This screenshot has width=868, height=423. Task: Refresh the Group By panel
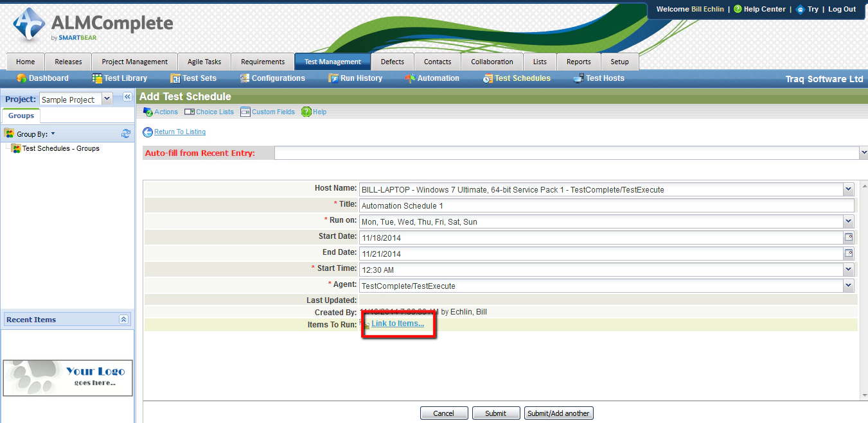(x=126, y=133)
